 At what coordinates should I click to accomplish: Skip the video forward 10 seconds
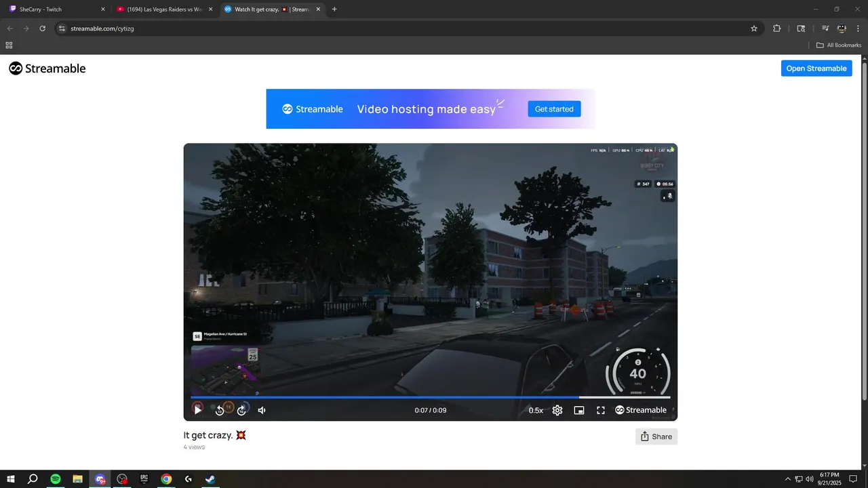click(x=241, y=410)
